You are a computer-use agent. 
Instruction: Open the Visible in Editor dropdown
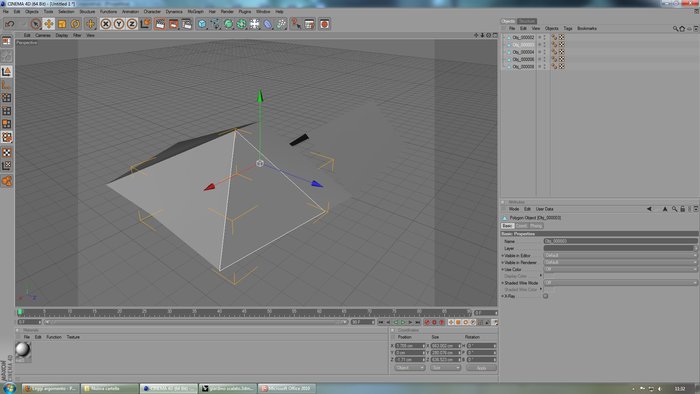(620, 255)
